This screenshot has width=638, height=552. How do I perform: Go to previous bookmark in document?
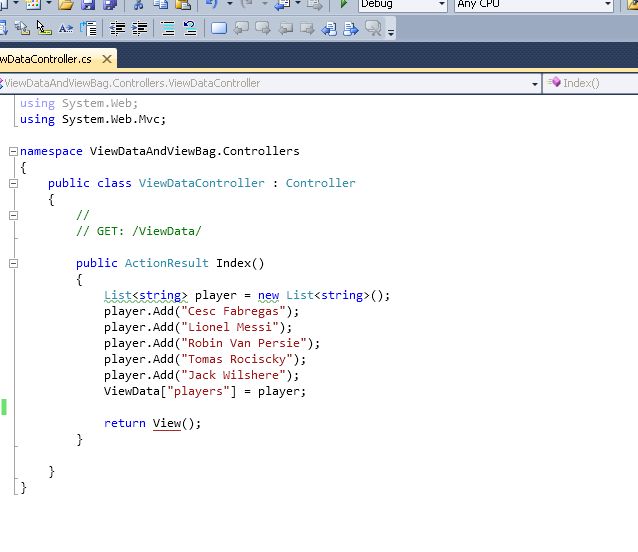pyautogui.click(x=329, y=28)
